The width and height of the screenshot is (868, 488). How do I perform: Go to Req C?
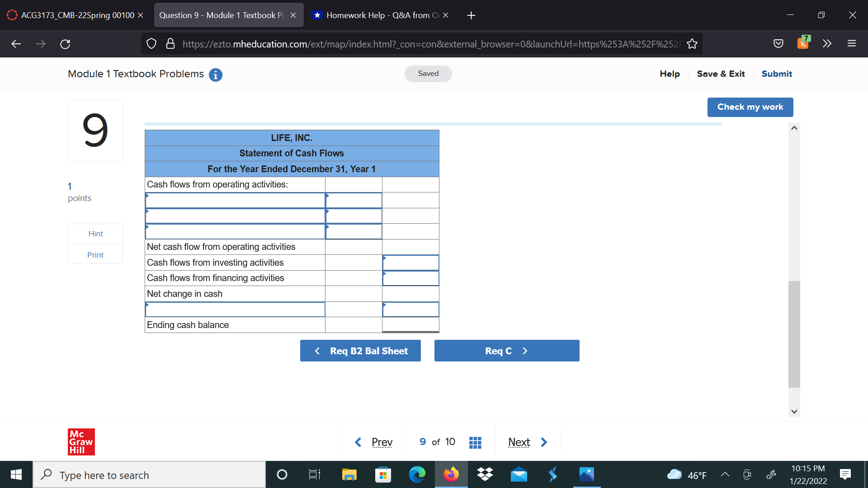pos(506,351)
